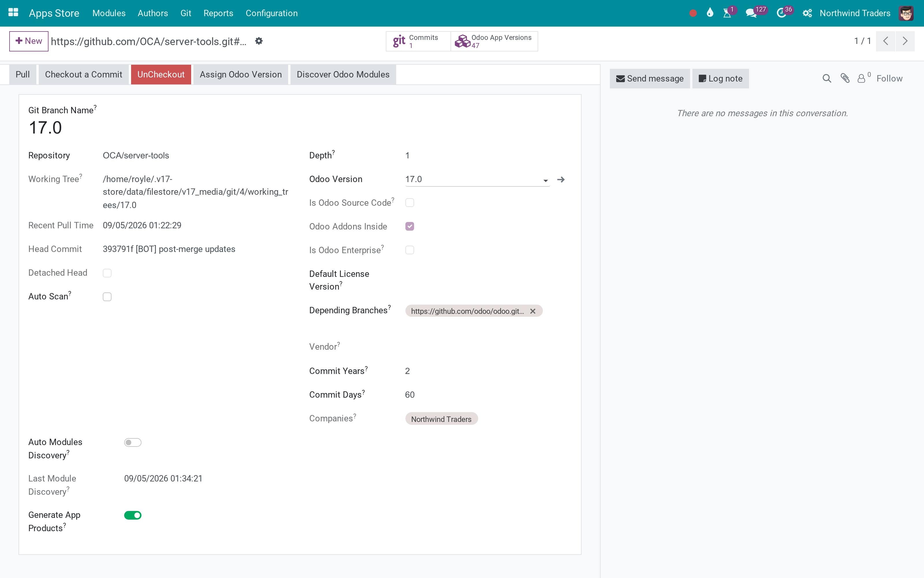The width and height of the screenshot is (924, 578).
Task: Click Checkout a Commit button
Action: click(x=84, y=75)
